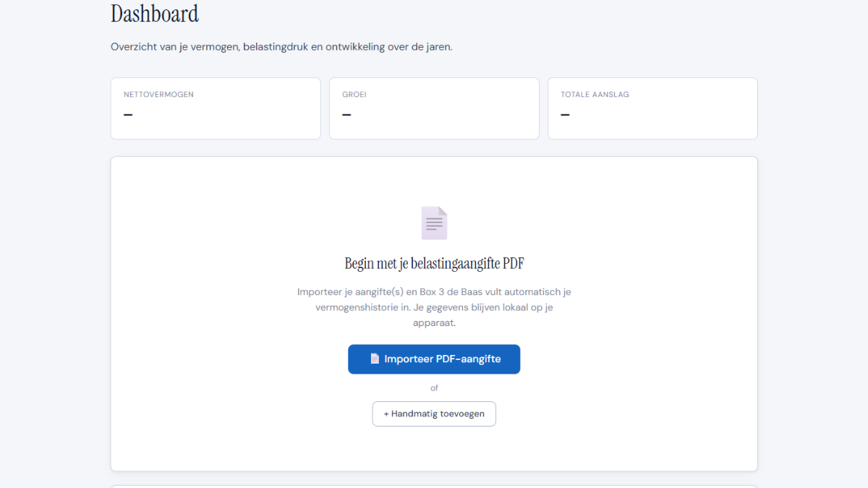Click the dash placeholder under NETTOVERMOGEN

[x=127, y=114]
